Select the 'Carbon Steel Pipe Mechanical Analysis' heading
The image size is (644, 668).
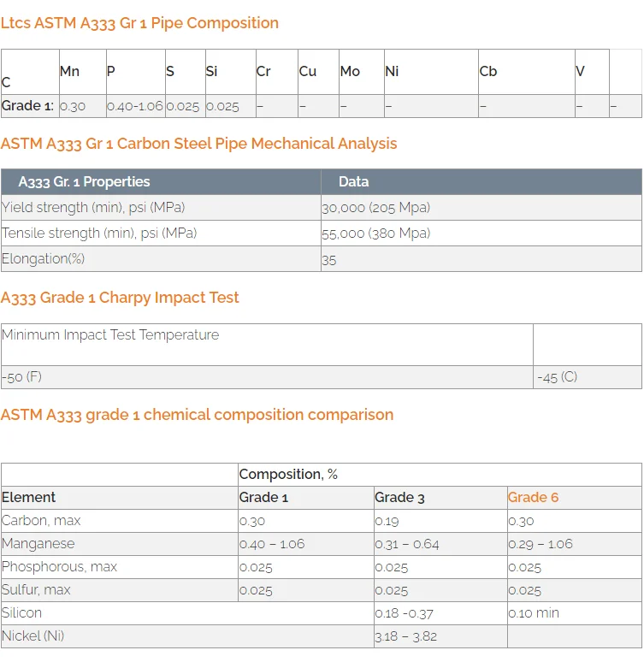coord(198,144)
